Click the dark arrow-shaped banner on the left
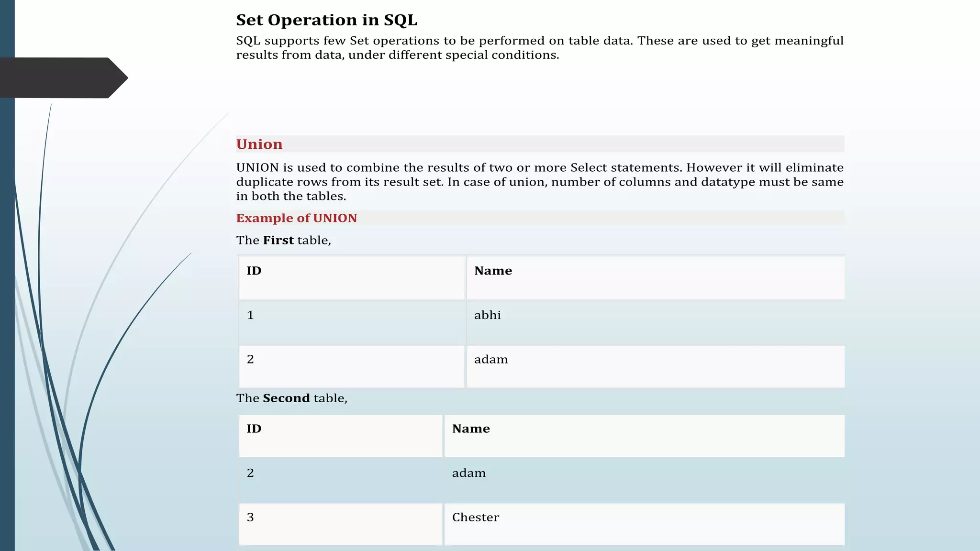This screenshot has height=551, width=980. pos(64,78)
